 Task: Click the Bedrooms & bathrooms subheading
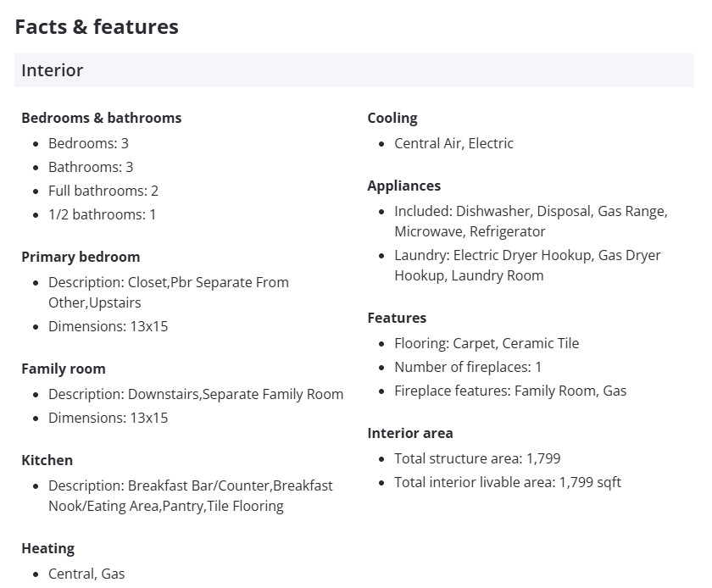coord(101,118)
